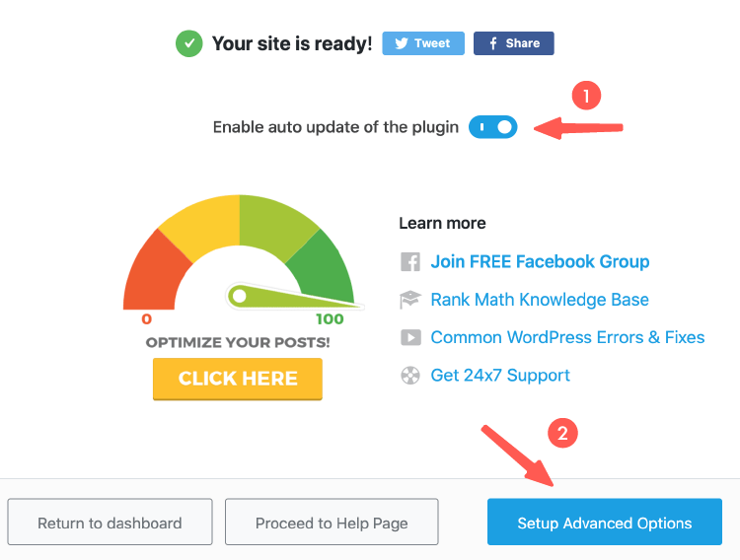This screenshot has width=740, height=560.
Task: Click the Facebook icon beside Join Group
Action: point(409,262)
